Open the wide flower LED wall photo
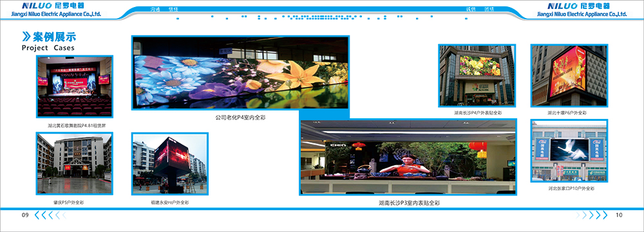 (240, 73)
